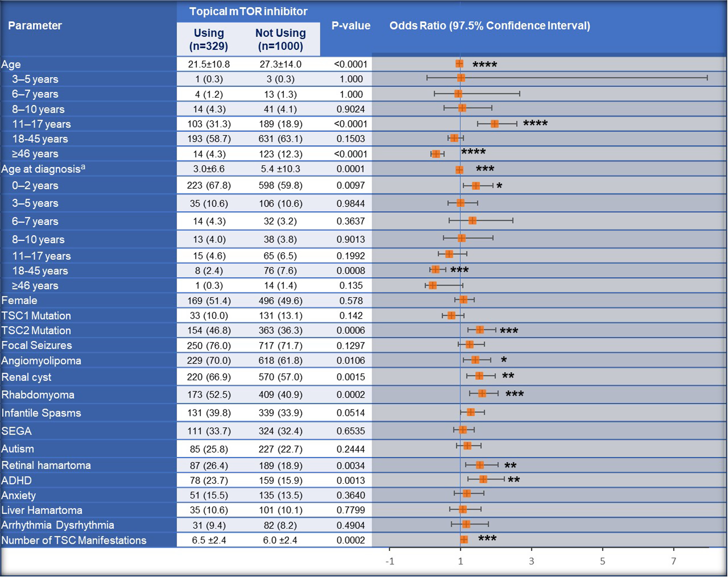Click the 'Age at diagnosis' row label

pyautogui.click(x=43, y=169)
